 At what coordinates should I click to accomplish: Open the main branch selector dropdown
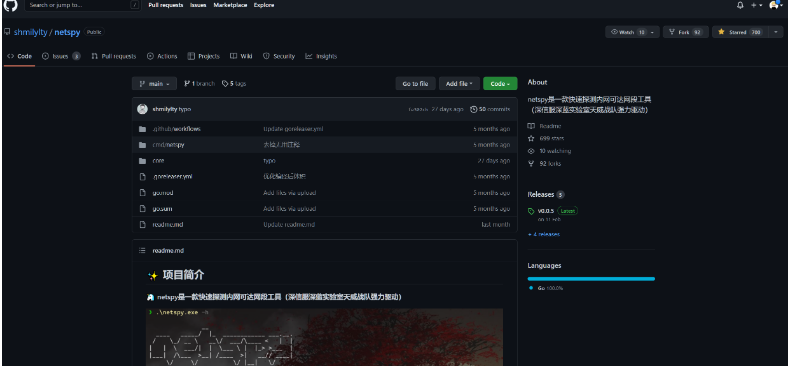pyautogui.click(x=154, y=84)
